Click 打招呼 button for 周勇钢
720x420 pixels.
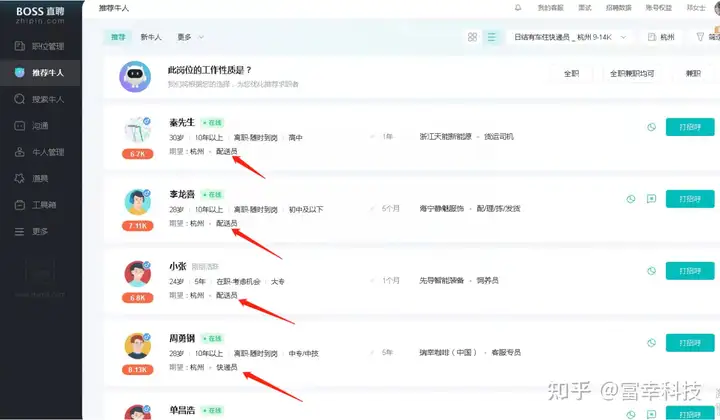click(x=690, y=342)
